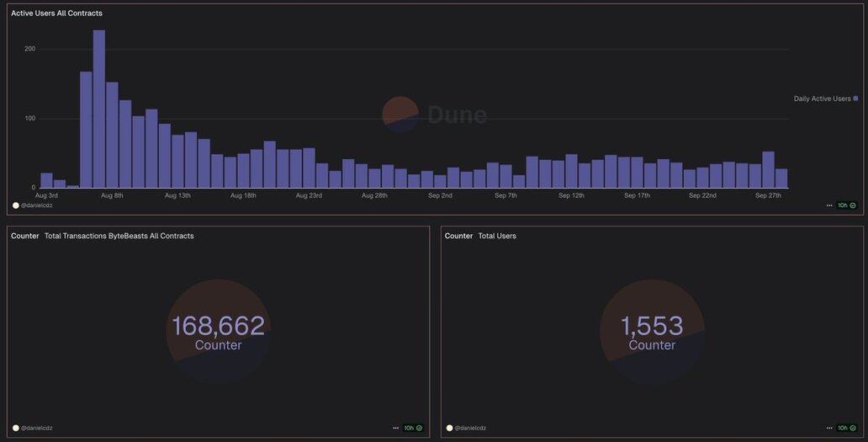
Task: Open three-dot menu on Total Transactions panel
Action: (x=395, y=429)
